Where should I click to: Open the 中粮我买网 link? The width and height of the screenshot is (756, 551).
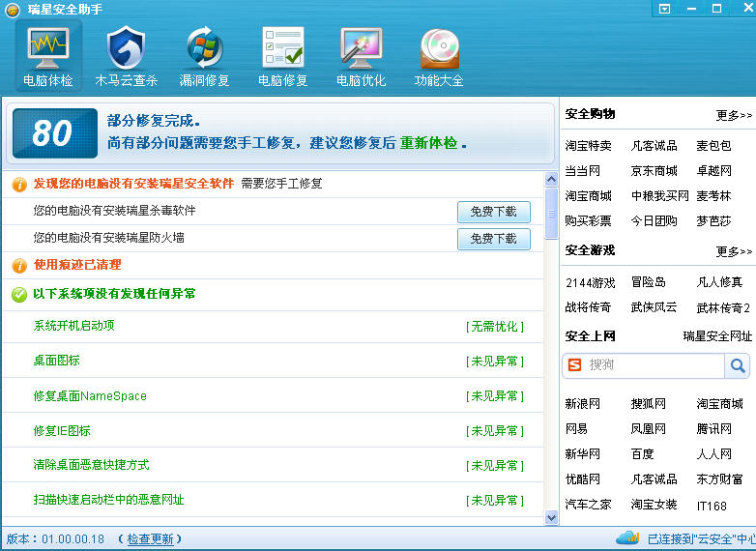659,196
